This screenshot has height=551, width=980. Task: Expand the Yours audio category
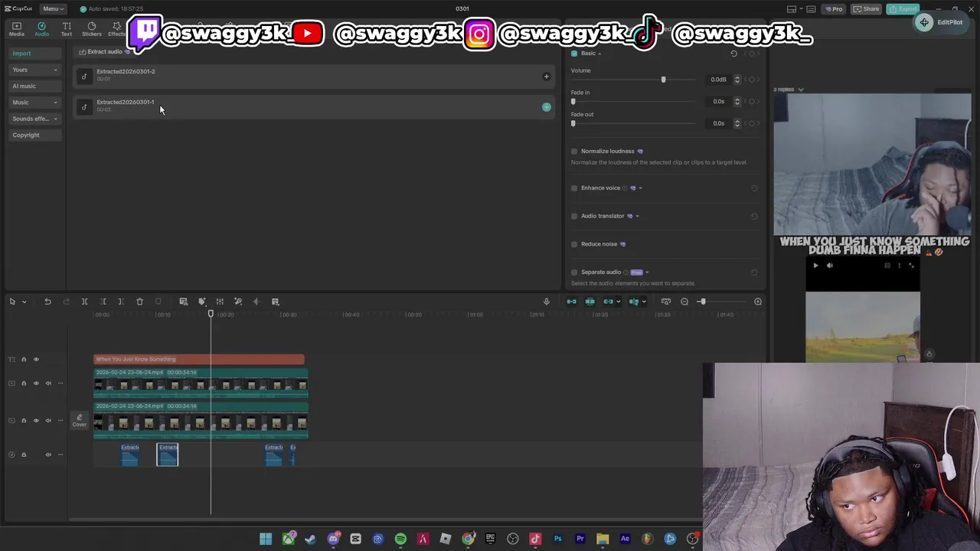pyautogui.click(x=34, y=70)
